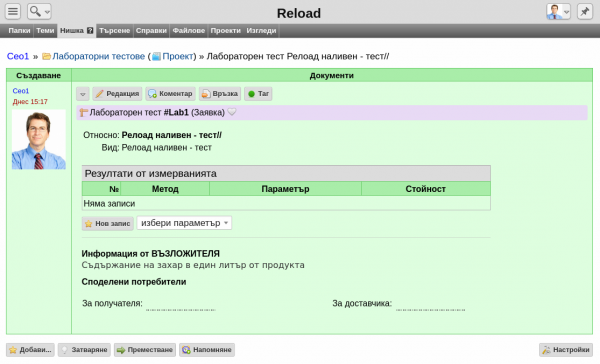Click the Проект breadcrumb link
Screen dimensions: 600x364
pyautogui.click(x=178, y=56)
